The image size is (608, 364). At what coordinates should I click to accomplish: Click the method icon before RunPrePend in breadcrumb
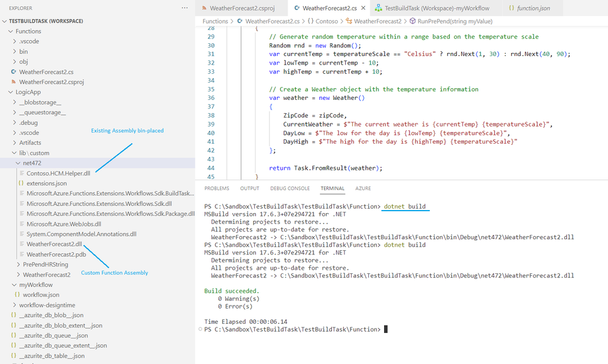point(413,21)
